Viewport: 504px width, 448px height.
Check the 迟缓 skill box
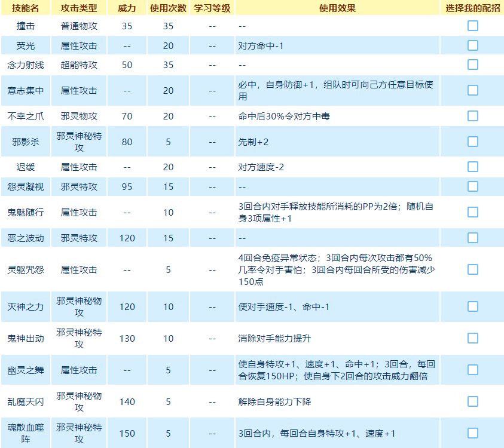(x=472, y=167)
